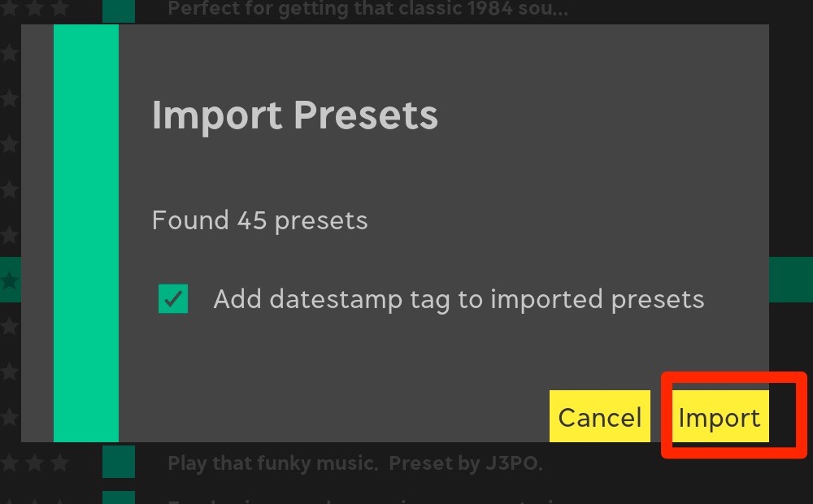Image resolution: width=813 pixels, height=504 pixels.
Task: Click the Import button
Action: (720, 417)
